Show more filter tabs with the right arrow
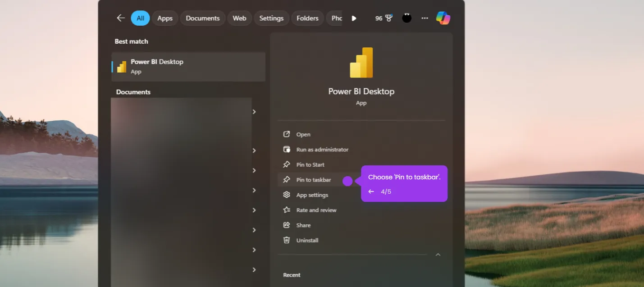 [354, 18]
